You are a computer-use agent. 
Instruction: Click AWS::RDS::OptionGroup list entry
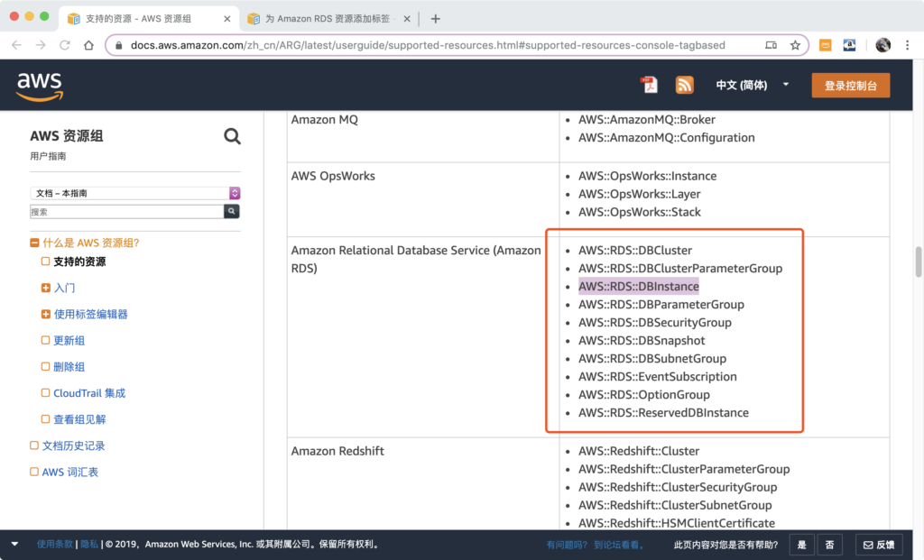pos(643,395)
